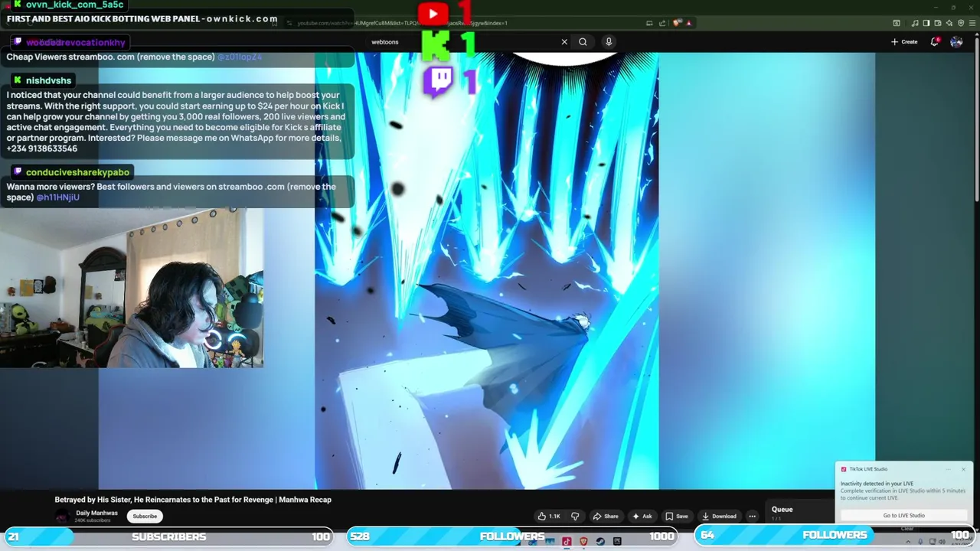This screenshot has width=980, height=551.
Task: Clear the YouTube search box with the X
Action: pyautogui.click(x=564, y=42)
